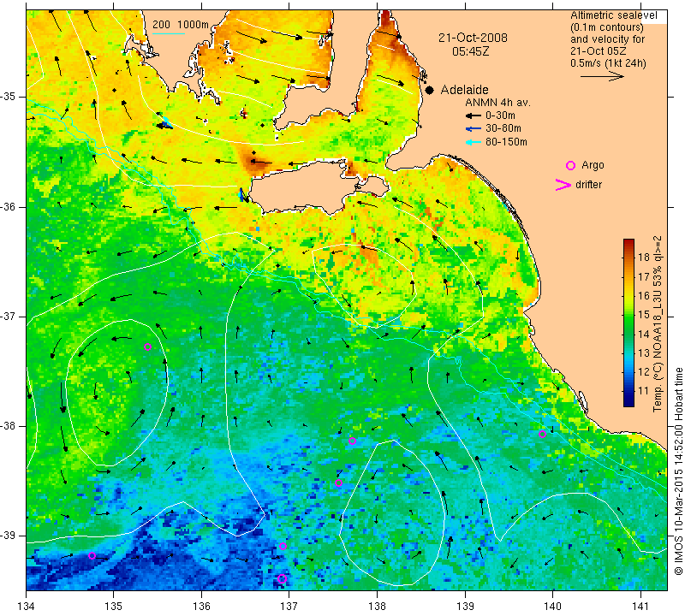Image resolution: width=685 pixels, height=616 pixels.
Task: Click the 21-Oct-2008 date text
Action: tap(474, 38)
